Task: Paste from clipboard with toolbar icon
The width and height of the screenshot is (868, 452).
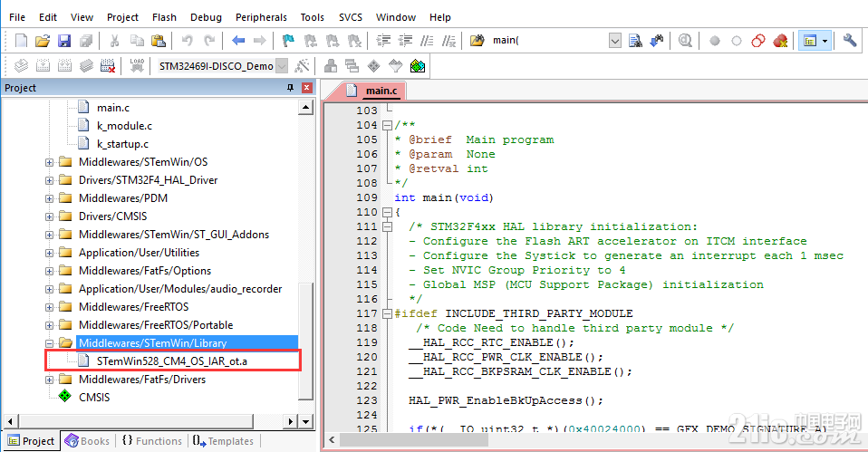Action: (x=159, y=41)
